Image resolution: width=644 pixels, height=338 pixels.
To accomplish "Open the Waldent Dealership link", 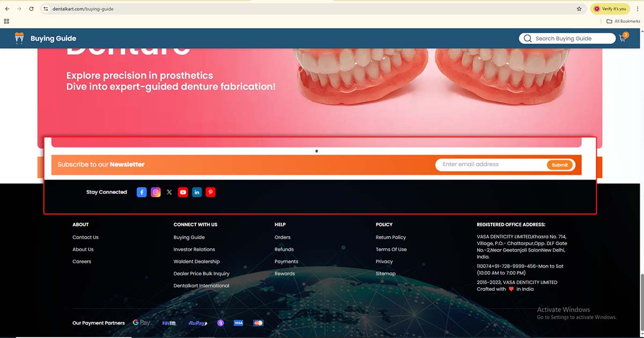I will point(196,262).
